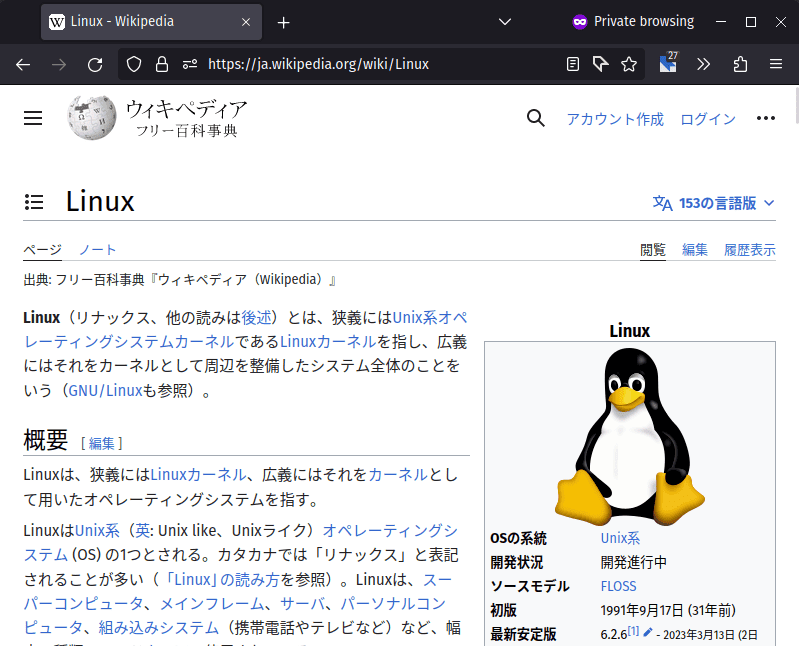Viewport: 799px width, 646px height.
Task: Click the tag icon in the address bar
Action: pyautogui.click(x=601, y=64)
